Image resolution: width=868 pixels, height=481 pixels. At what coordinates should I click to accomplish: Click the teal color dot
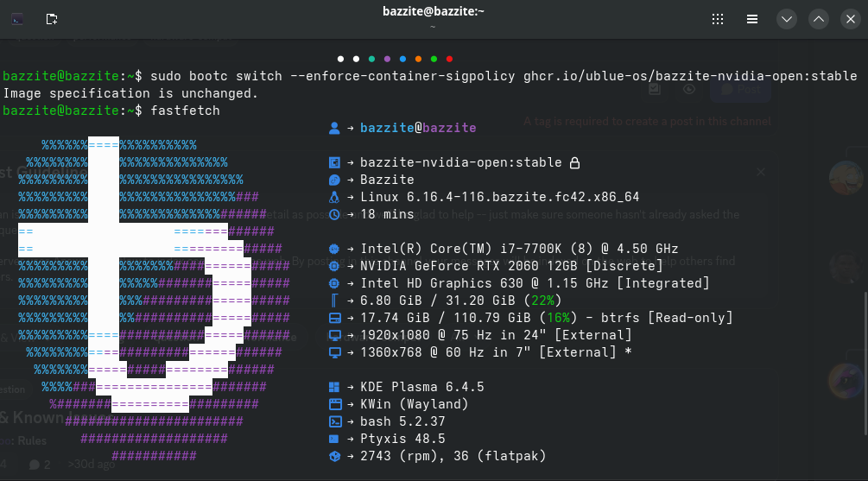click(x=371, y=59)
